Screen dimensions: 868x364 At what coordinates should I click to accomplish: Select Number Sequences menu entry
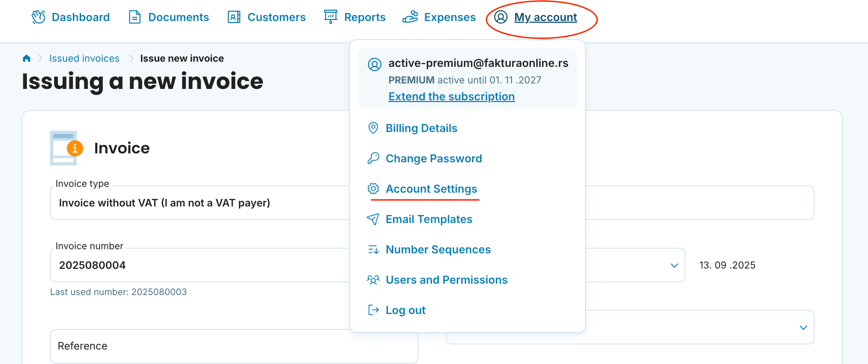pos(438,250)
